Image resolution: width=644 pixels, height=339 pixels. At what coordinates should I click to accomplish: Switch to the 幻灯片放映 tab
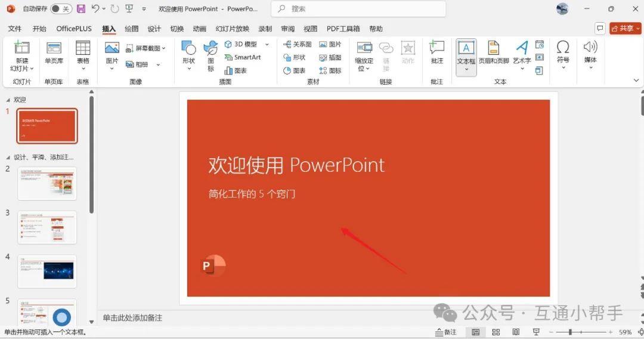click(233, 29)
